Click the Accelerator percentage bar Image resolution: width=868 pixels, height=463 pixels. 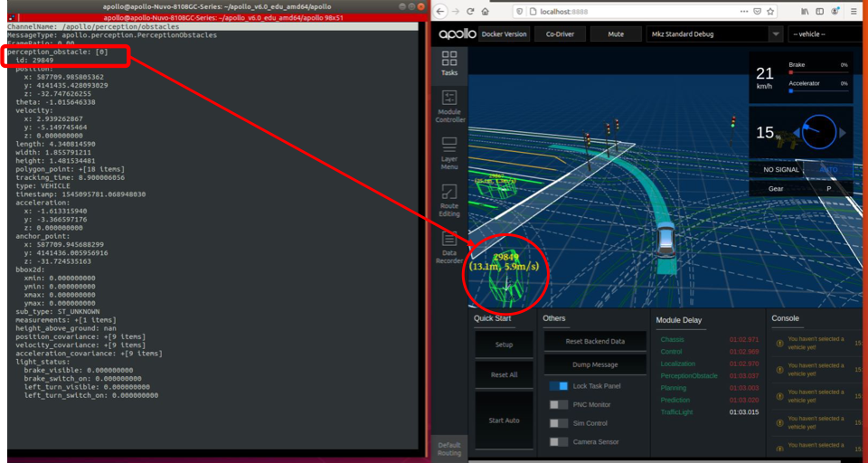click(818, 90)
